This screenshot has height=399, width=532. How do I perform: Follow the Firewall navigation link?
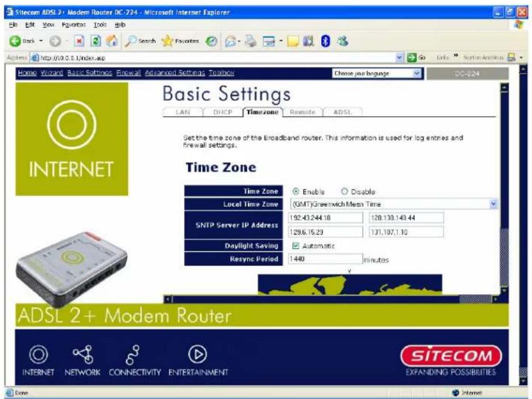tap(128, 73)
